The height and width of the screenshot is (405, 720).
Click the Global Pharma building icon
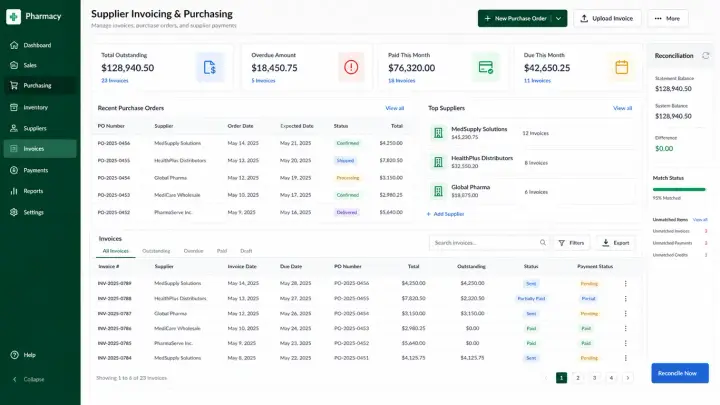pyautogui.click(x=438, y=191)
